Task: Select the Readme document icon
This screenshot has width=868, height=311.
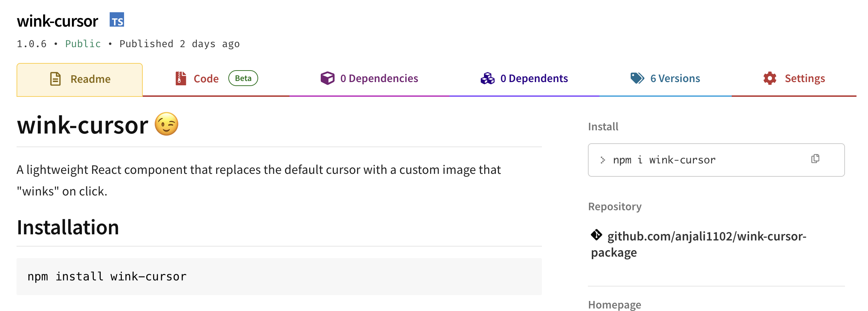Action: coord(55,78)
